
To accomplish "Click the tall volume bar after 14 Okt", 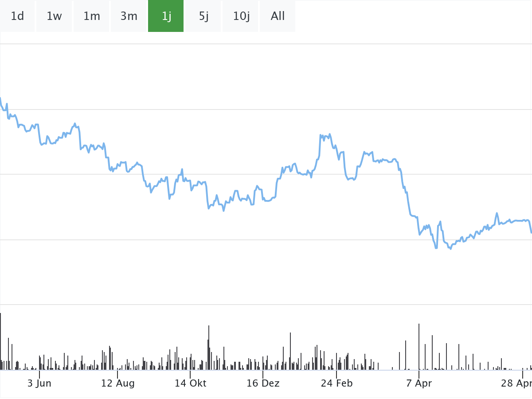I will [209, 348].
